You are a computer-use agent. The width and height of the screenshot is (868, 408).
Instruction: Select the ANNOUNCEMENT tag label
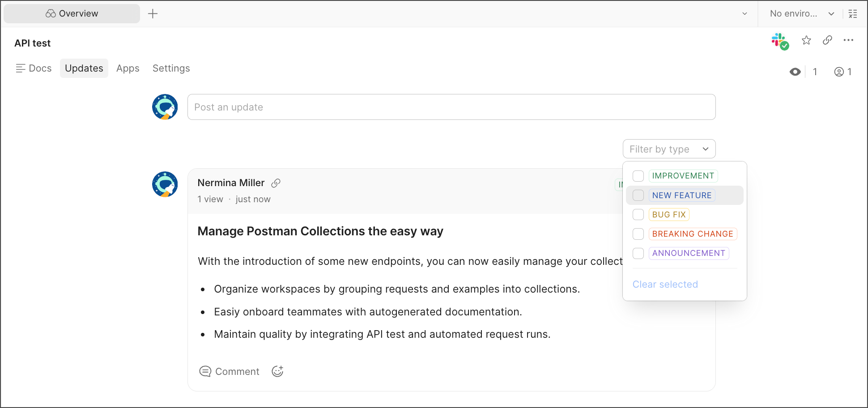tap(689, 253)
